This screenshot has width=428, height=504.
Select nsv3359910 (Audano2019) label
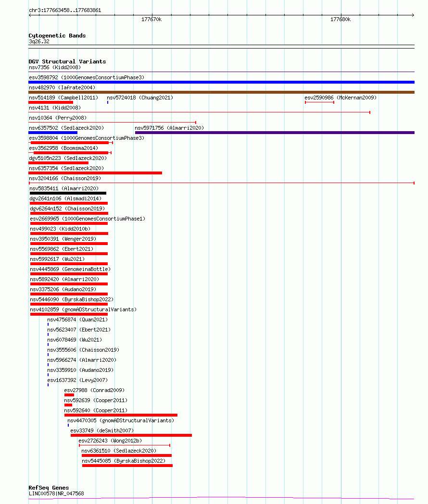tap(80, 370)
